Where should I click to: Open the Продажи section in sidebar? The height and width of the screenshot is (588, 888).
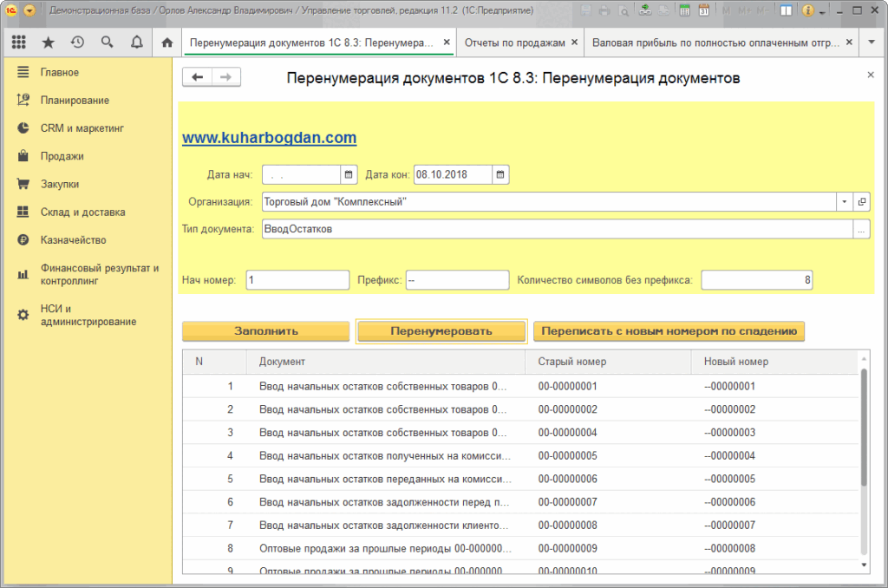tap(62, 156)
